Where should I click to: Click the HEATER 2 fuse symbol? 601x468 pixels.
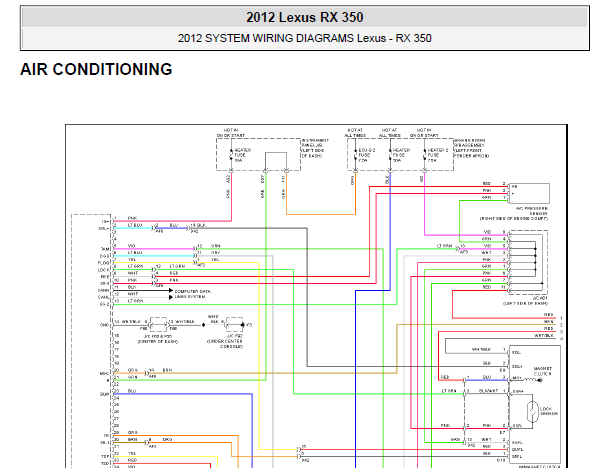click(x=424, y=155)
